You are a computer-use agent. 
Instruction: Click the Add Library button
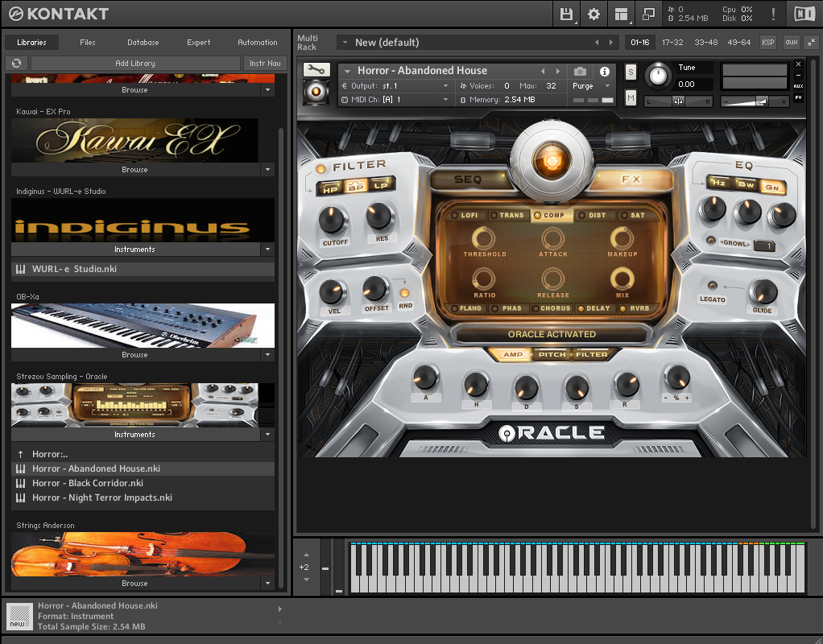pos(135,63)
